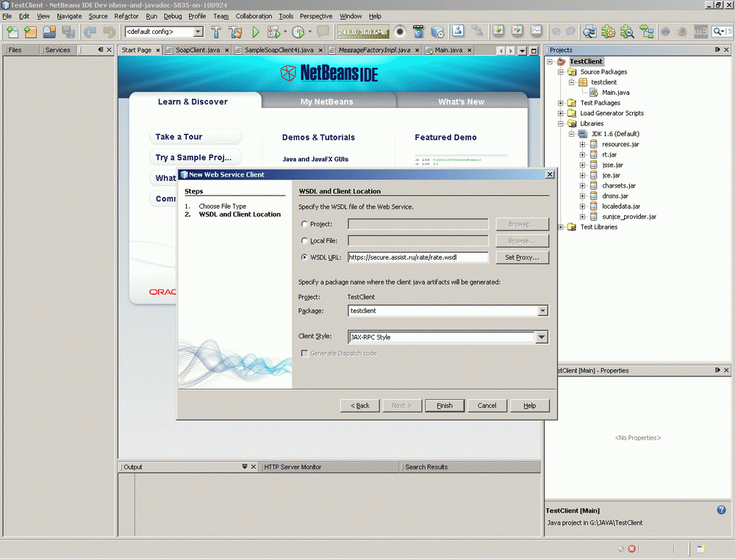This screenshot has height=560, width=735.
Task: Expand the Load Generator Scripts node
Action: (x=561, y=113)
